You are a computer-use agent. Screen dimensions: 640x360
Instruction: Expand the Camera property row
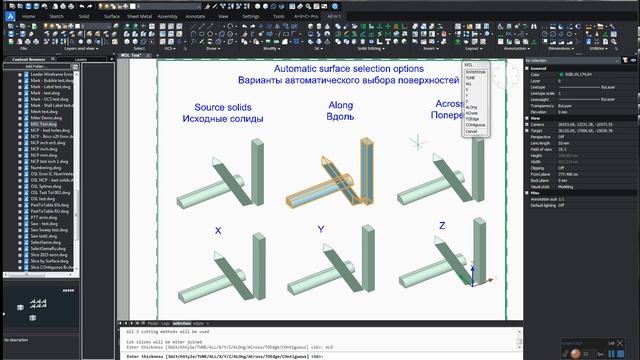(527, 124)
